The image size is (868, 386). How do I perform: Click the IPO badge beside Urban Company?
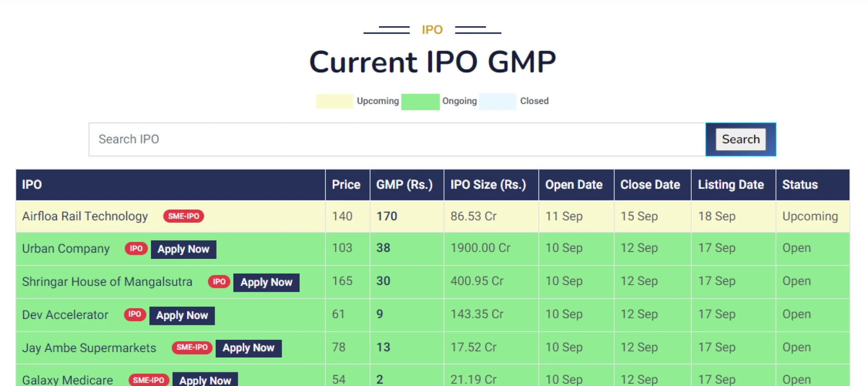[136, 248]
